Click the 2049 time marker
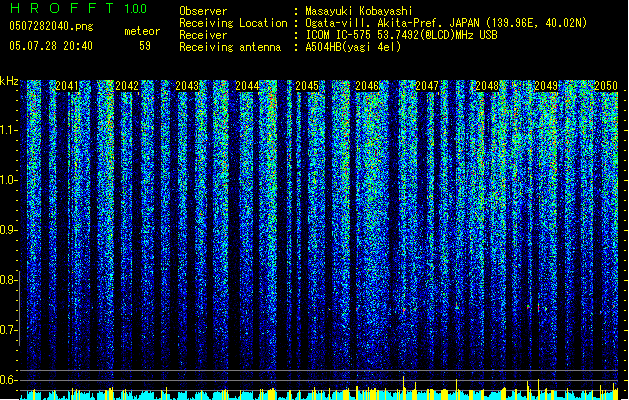629x400 pixels. (x=546, y=86)
